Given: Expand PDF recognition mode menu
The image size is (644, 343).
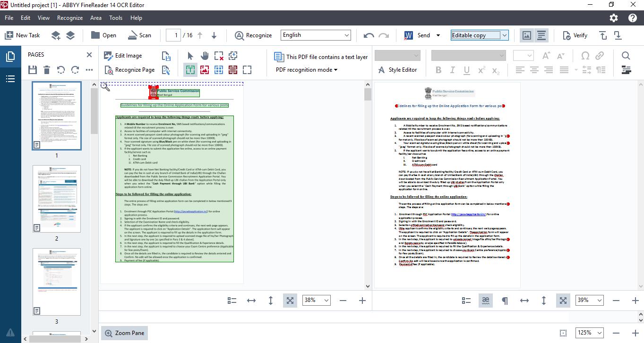Looking at the screenshot, I should pos(307,70).
